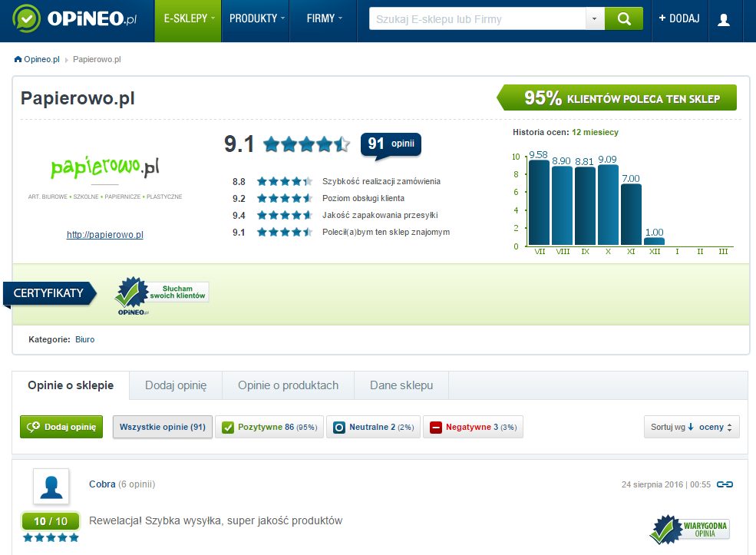Click into the Szukaj E-sklepu search field
Screen dimensions: 756x555
click(477, 19)
